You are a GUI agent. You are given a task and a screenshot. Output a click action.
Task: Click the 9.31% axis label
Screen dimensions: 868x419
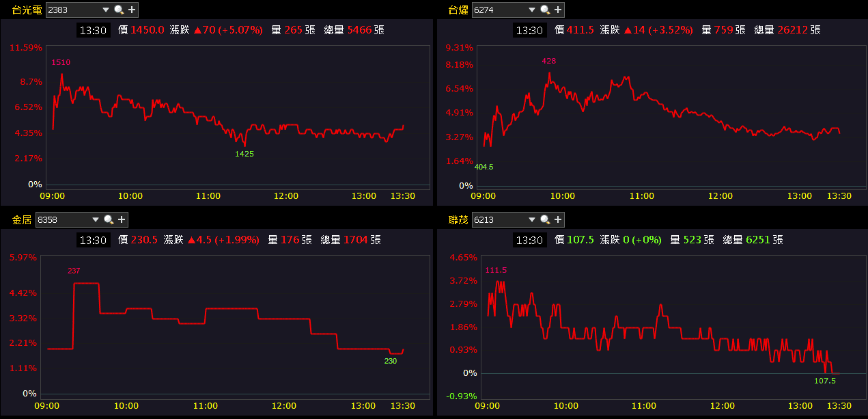[459, 47]
